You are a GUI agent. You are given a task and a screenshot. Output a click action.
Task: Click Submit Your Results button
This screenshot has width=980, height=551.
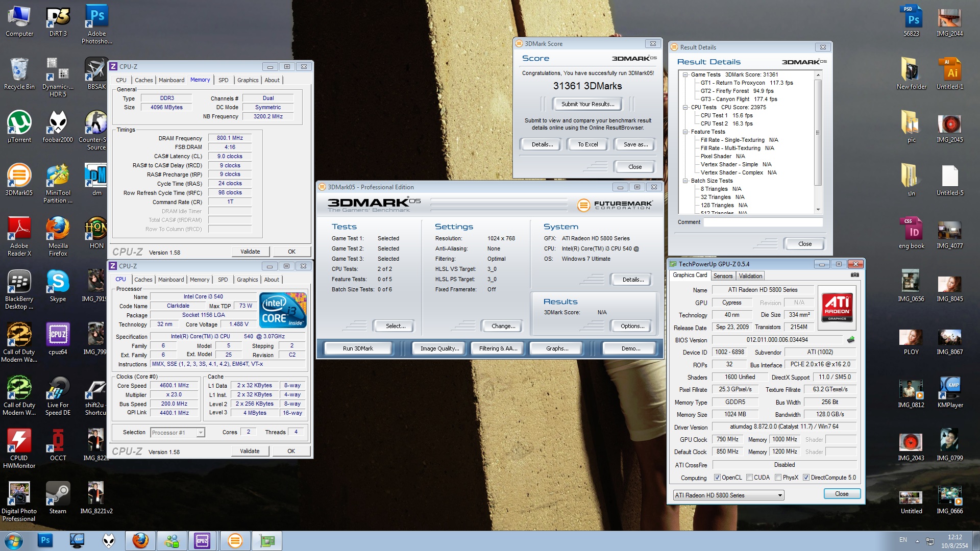587,104
